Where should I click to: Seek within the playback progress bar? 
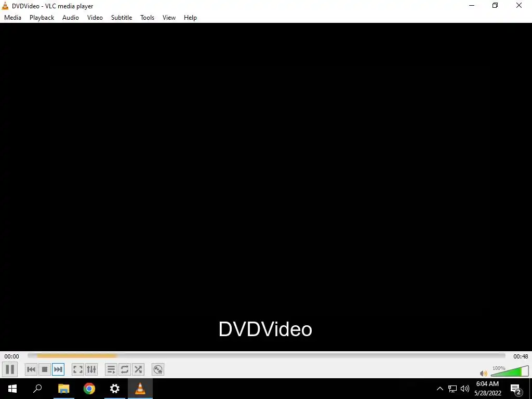click(x=267, y=355)
